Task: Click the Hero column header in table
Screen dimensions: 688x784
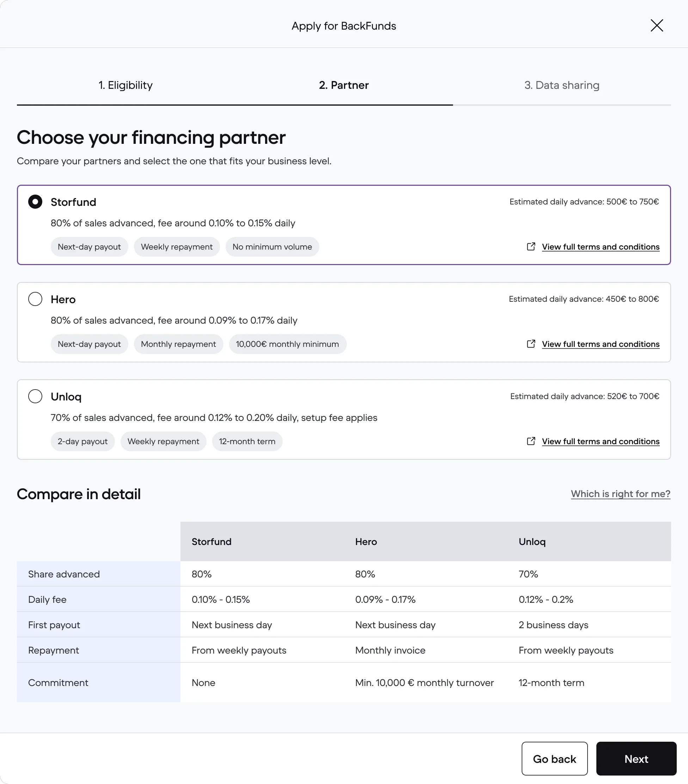Action: tap(366, 541)
